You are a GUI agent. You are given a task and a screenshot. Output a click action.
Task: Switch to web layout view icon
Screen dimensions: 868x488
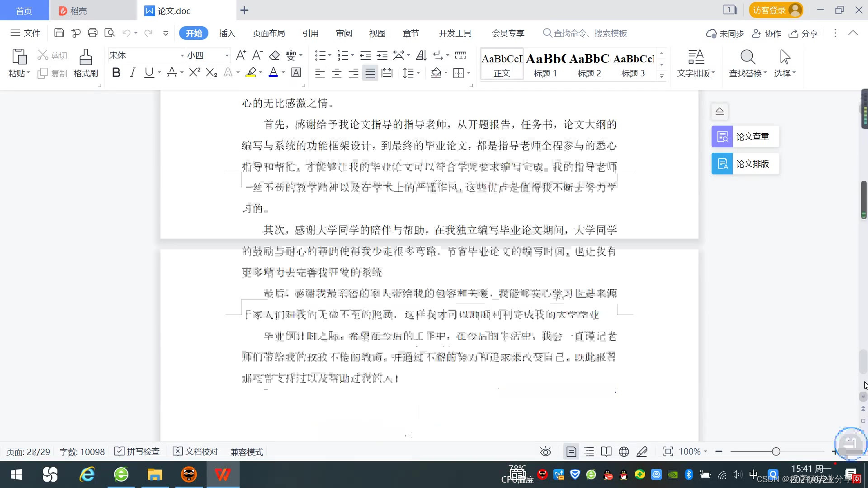pos(624,451)
